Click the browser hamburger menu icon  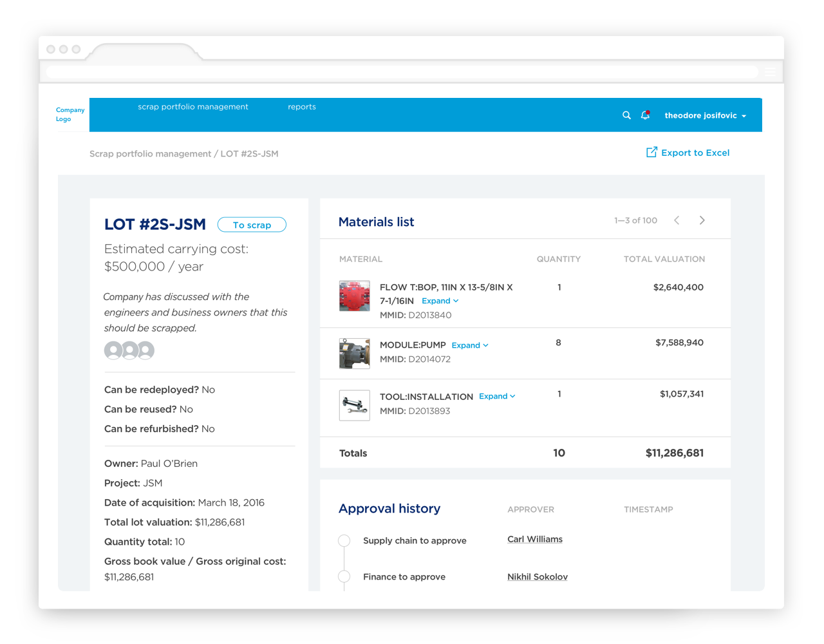point(771,72)
